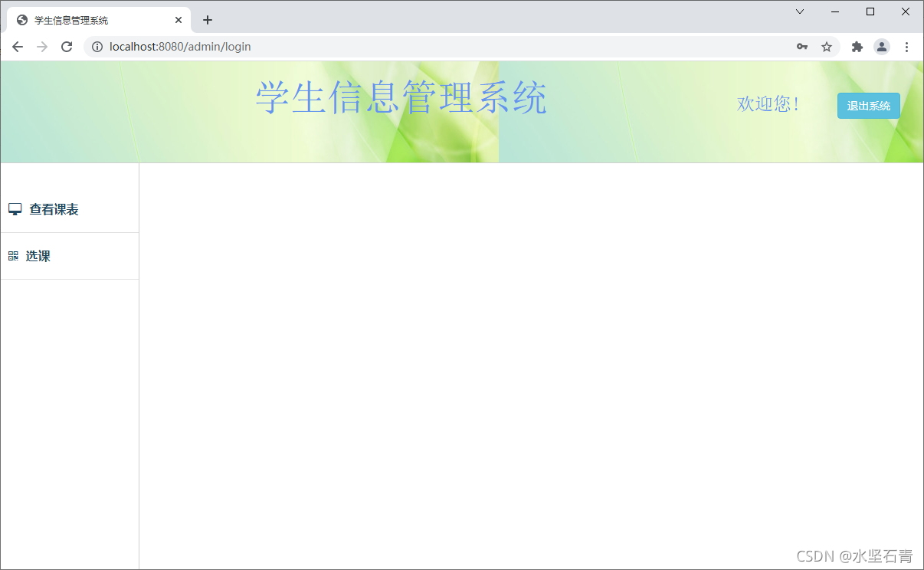The image size is (924, 570).
Task: Click the browser forward arrow
Action: click(x=42, y=47)
